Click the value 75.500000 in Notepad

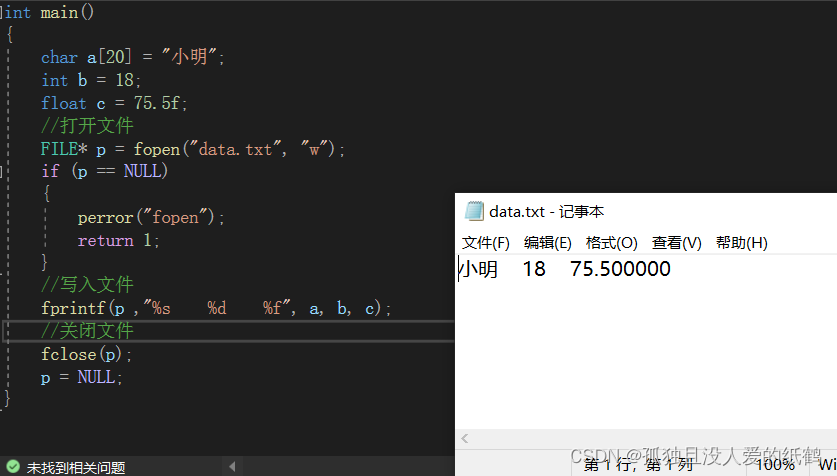(620, 269)
